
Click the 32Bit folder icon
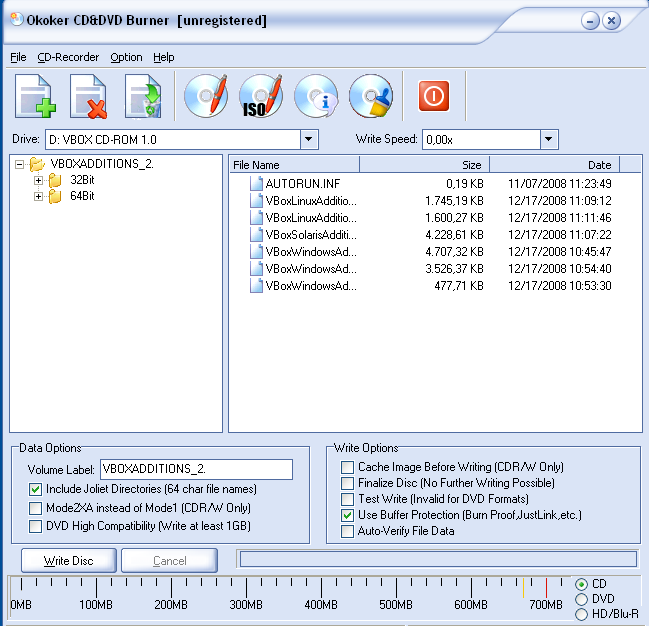point(55,181)
